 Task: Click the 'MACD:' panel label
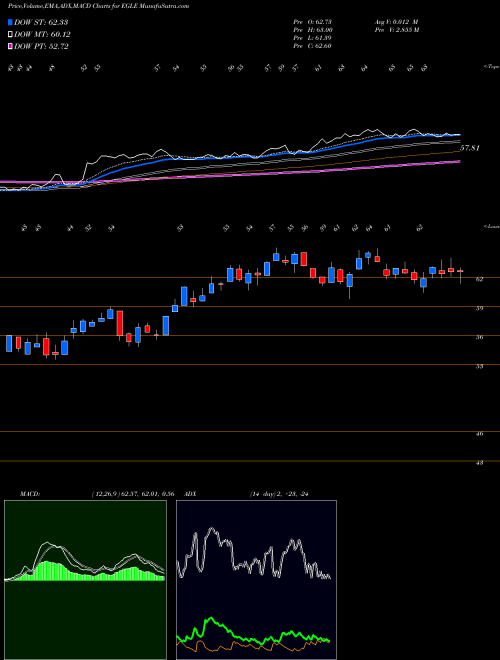29,494
